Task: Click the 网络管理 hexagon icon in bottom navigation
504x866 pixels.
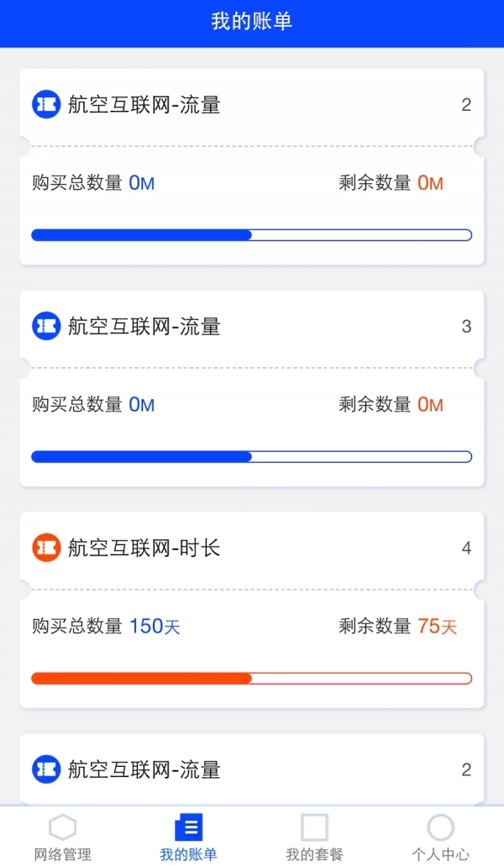Action: click(x=62, y=827)
